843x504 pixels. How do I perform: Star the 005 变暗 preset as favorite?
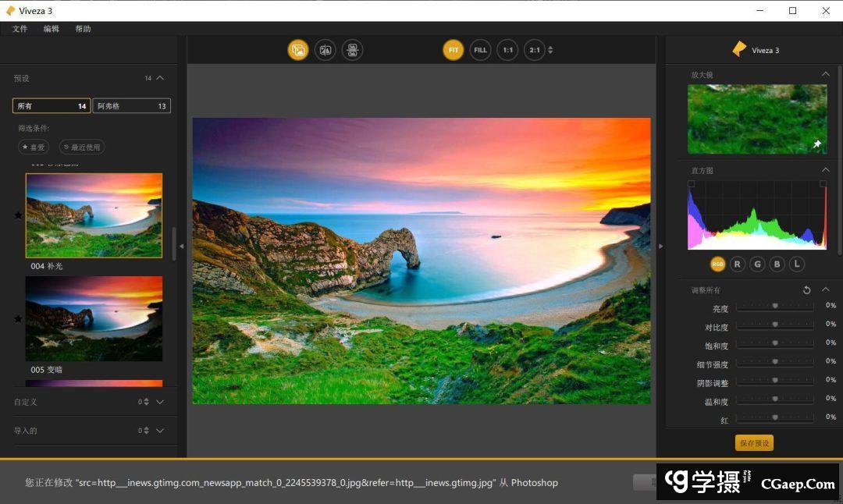tap(19, 319)
